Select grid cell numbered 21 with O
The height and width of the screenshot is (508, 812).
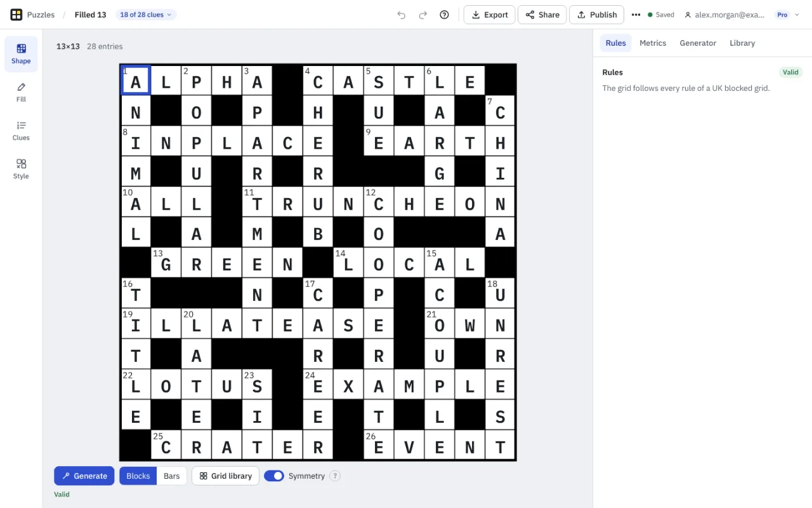(x=440, y=324)
